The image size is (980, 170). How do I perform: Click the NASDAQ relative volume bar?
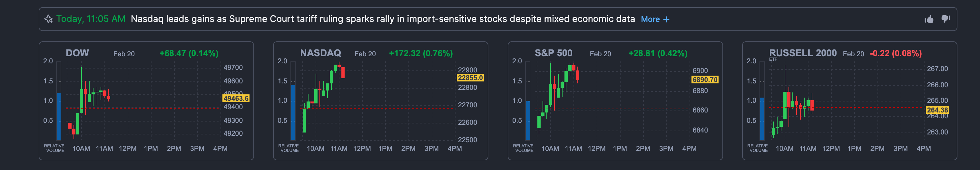tap(293, 112)
